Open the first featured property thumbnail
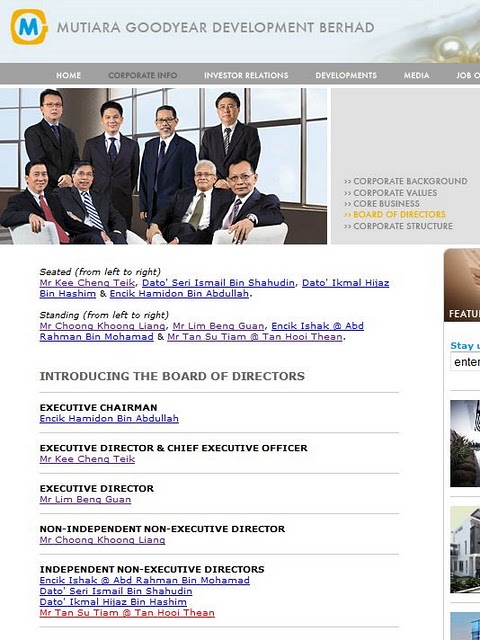Screen dimensions: 480x640 pyautogui.click(x=465, y=443)
